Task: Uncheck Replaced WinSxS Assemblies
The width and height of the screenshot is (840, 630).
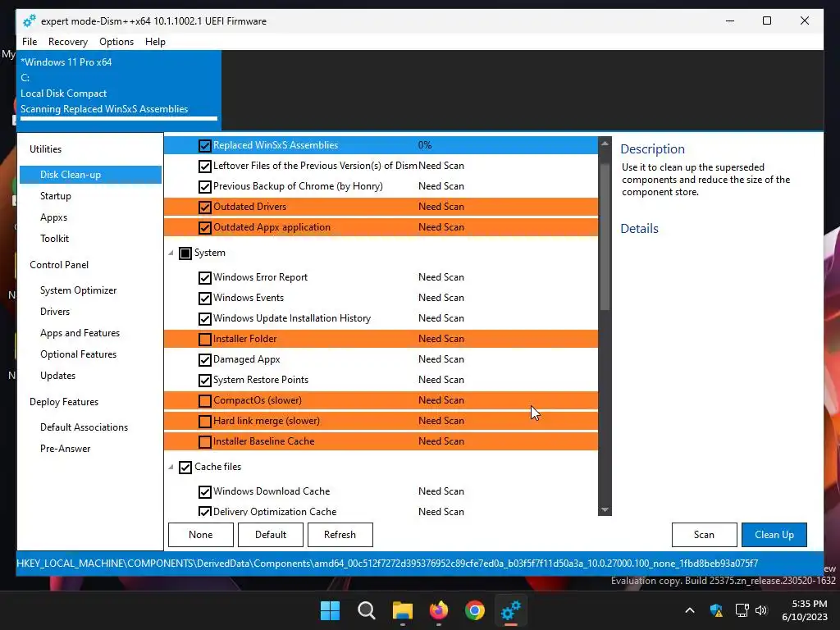Action: click(x=204, y=145)
